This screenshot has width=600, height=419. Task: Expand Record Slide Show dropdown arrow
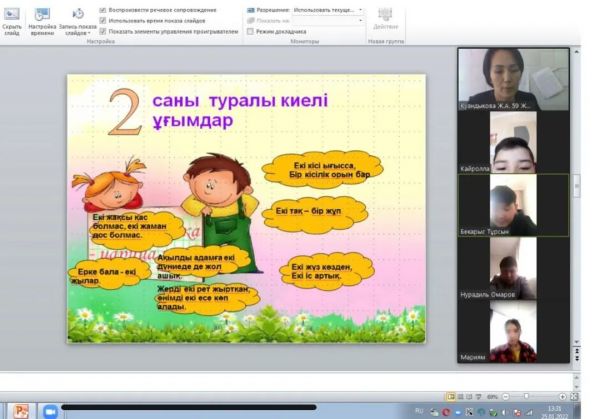tap(89, 33)
